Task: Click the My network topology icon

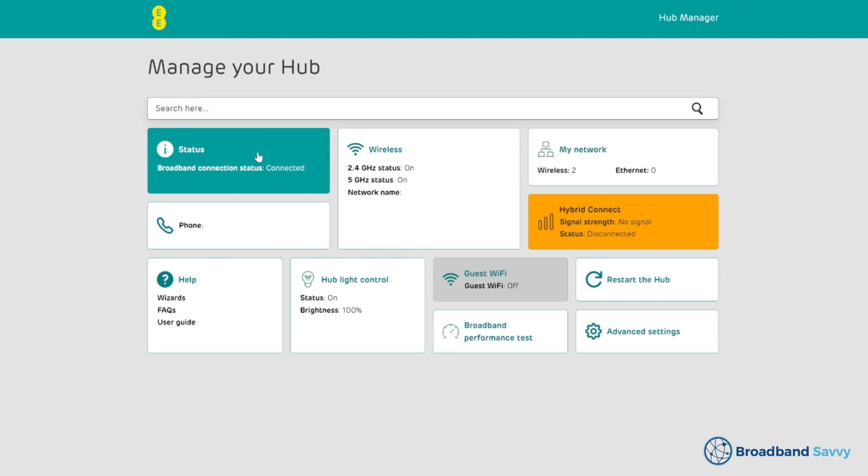Action: click(545, 149)
